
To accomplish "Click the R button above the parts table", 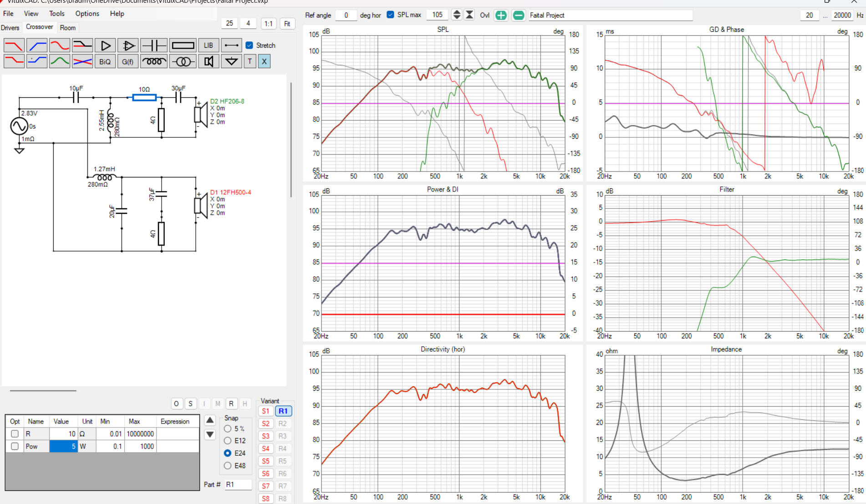I will 231,403.
